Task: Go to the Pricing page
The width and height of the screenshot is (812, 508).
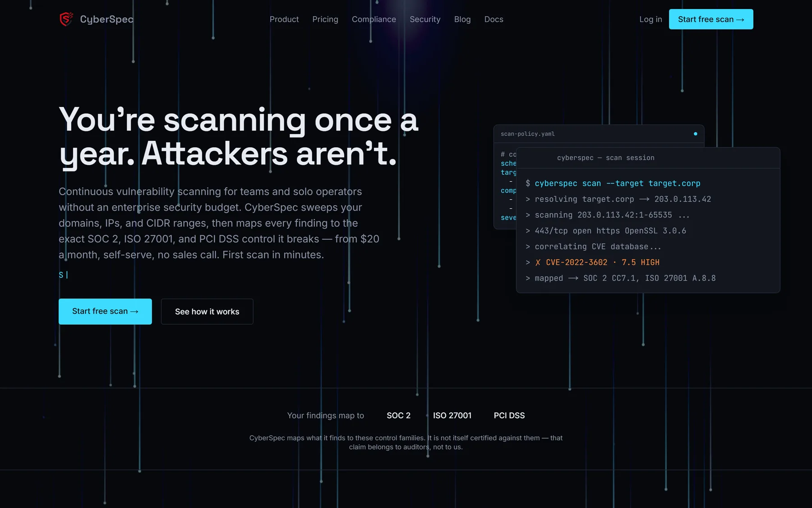Action: click(325, 19)
